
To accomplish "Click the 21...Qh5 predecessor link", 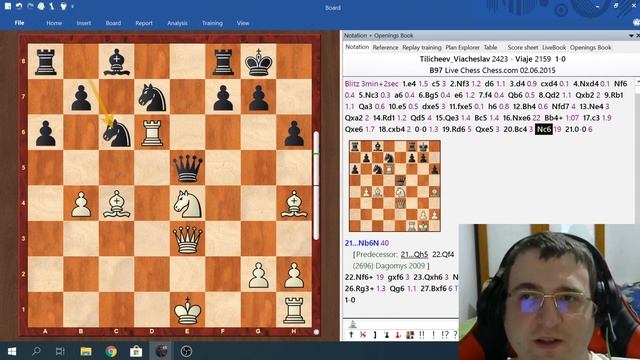I will [414, 254].
